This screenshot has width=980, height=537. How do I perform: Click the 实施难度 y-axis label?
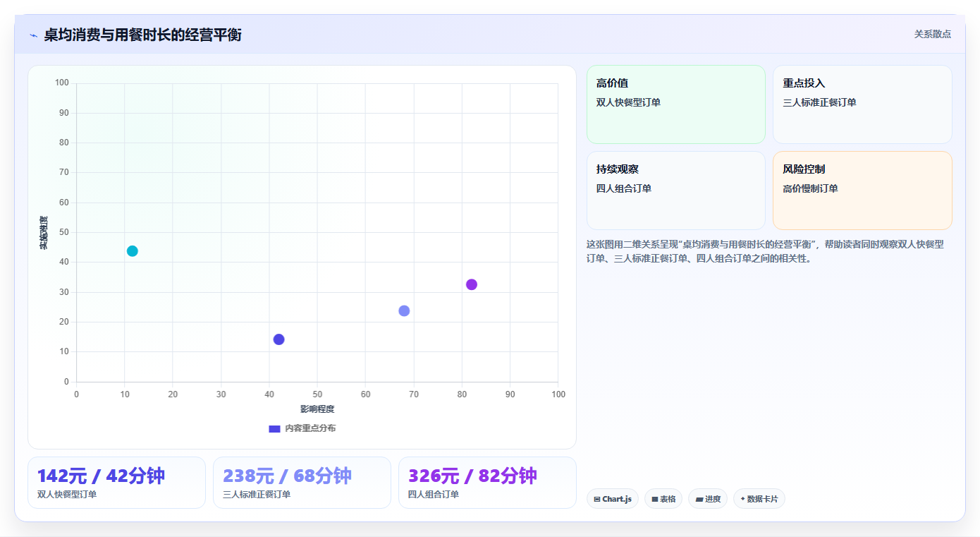point(44,233)
